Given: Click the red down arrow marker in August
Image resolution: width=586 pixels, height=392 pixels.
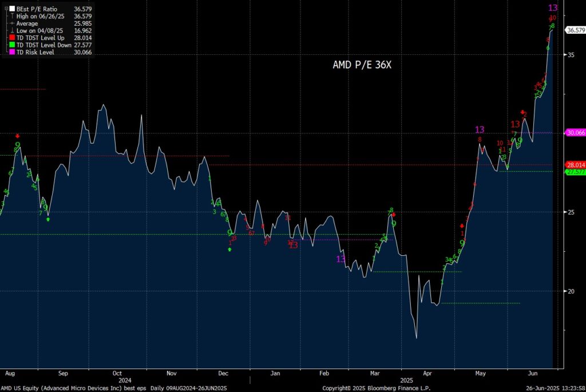Looking at the screenshot, I should 17,136.
